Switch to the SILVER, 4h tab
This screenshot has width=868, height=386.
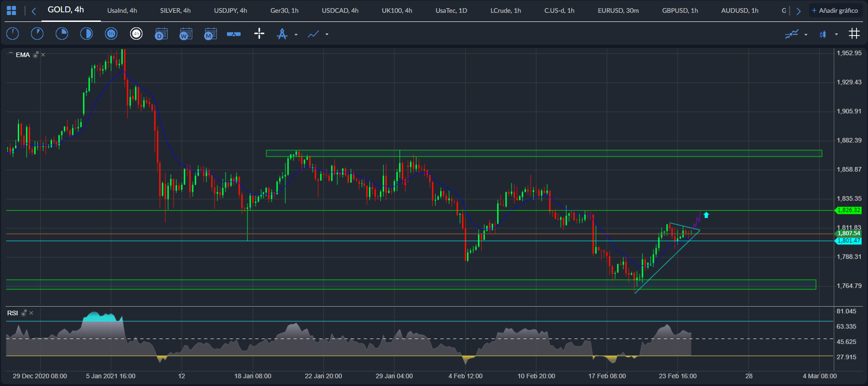(175, 10)
